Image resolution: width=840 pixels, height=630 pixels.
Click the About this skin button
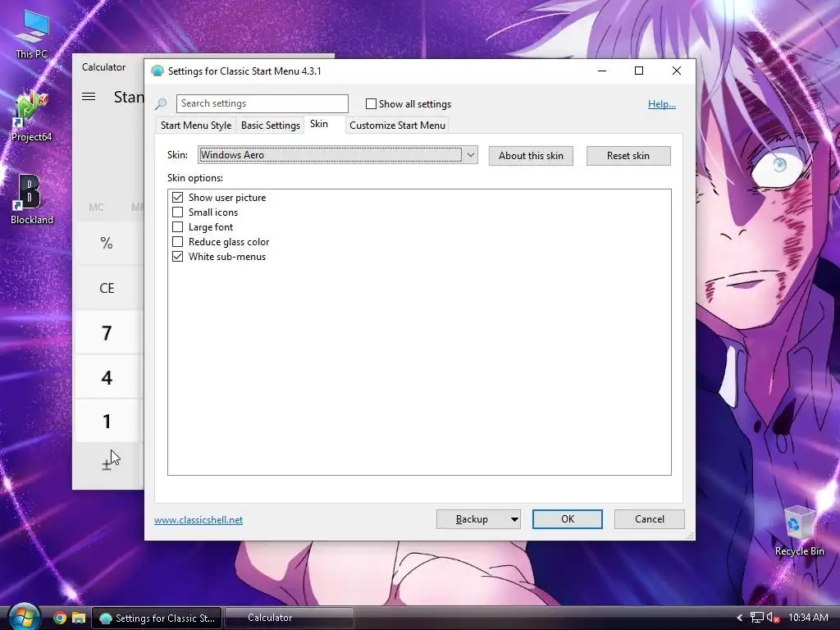(531, 156)
